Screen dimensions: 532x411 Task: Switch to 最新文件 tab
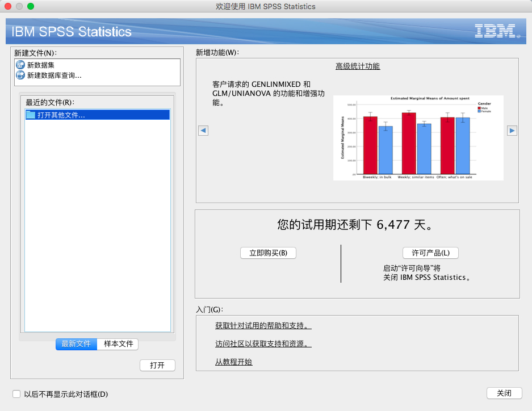coord(76,344)
